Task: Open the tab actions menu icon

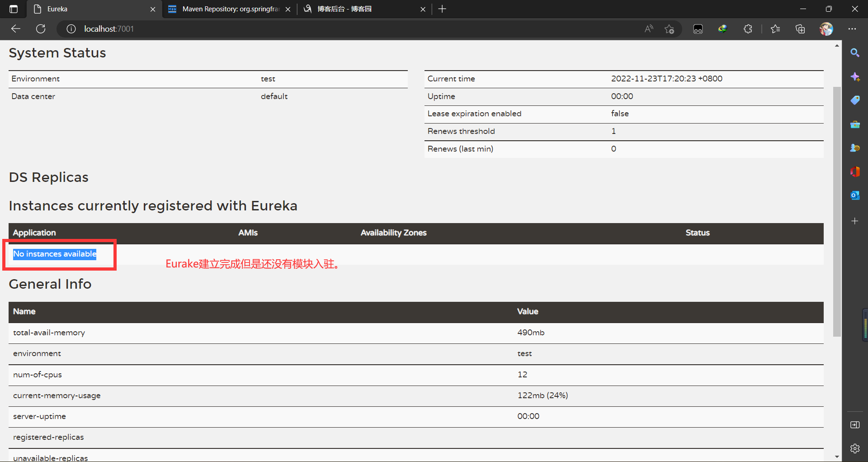Action: click(x=14, y=9)
